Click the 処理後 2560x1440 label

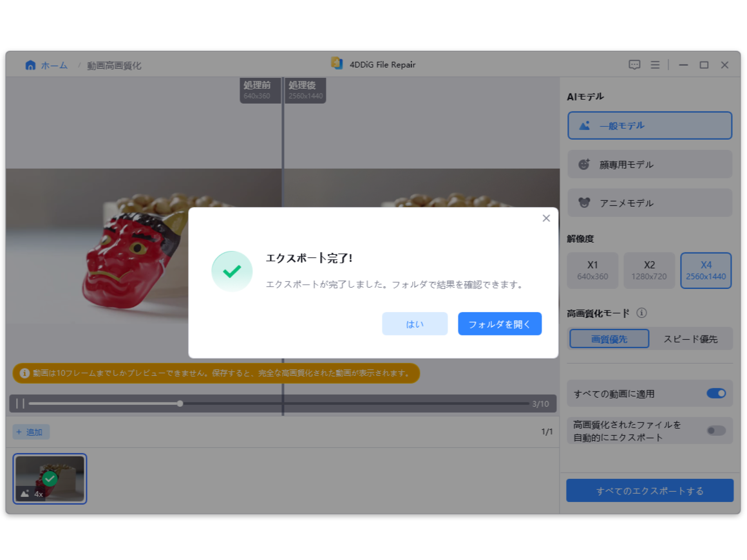pyautogui.click(x=305, y=90)
